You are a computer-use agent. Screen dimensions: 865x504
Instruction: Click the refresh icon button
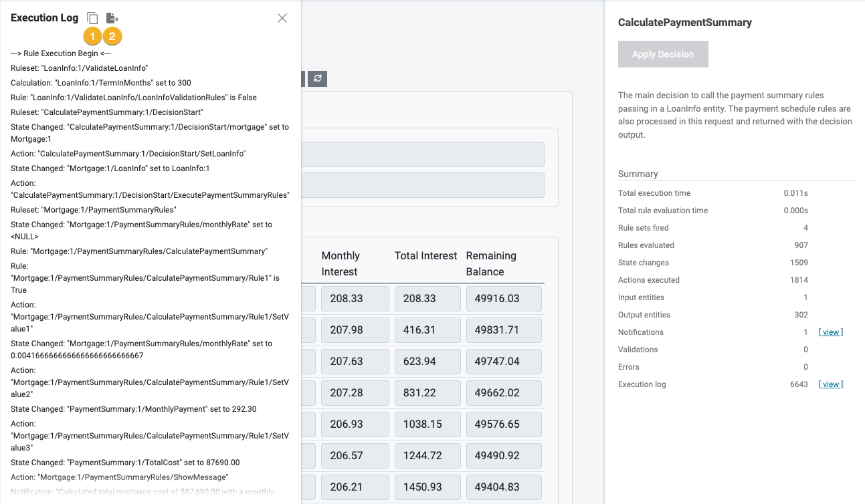point(318,79)
